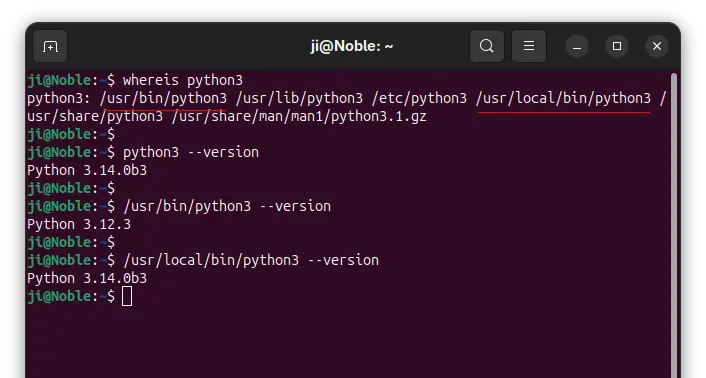Image resolution: width=706 pixels, height=378 pixels.
Task: Close the terminal window
Action: click(x=657, y=46)
